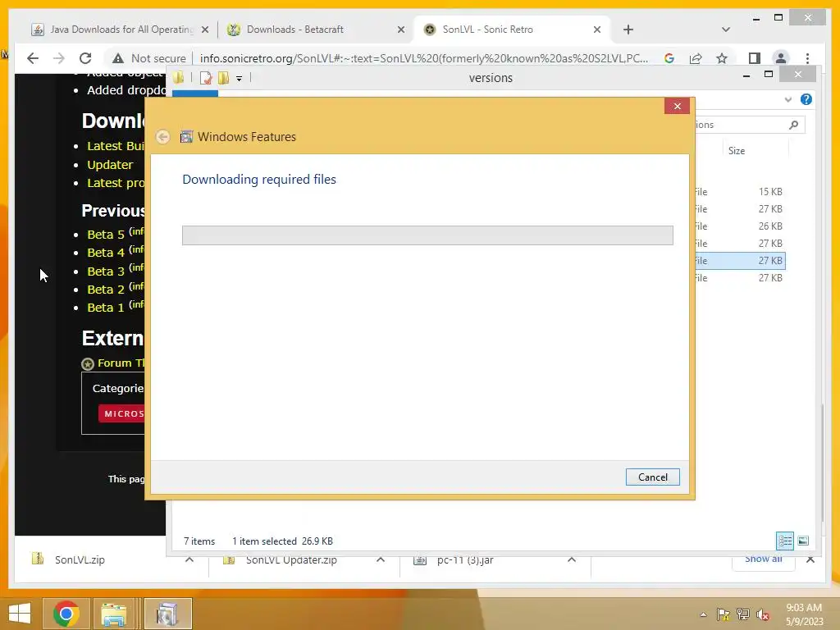Show hidden system tray icons
Viewport: 840px width, 630px height.
click(x=703, y=614)
